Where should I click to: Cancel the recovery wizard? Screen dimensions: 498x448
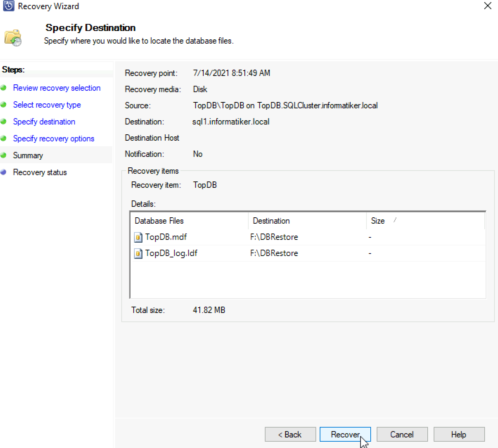coord(402,434)
